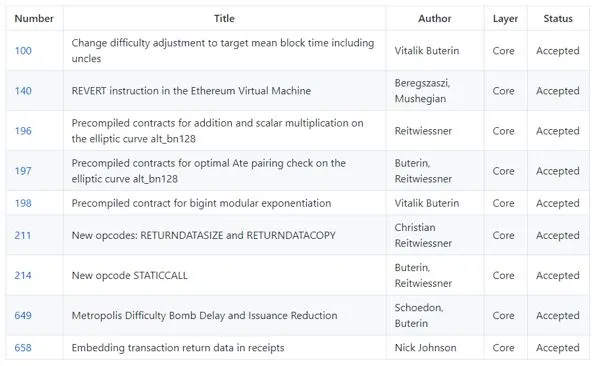Open EIP number 140 link
Image resolution: width=596 pixels, height=366 pixels.
click(23, 91)
